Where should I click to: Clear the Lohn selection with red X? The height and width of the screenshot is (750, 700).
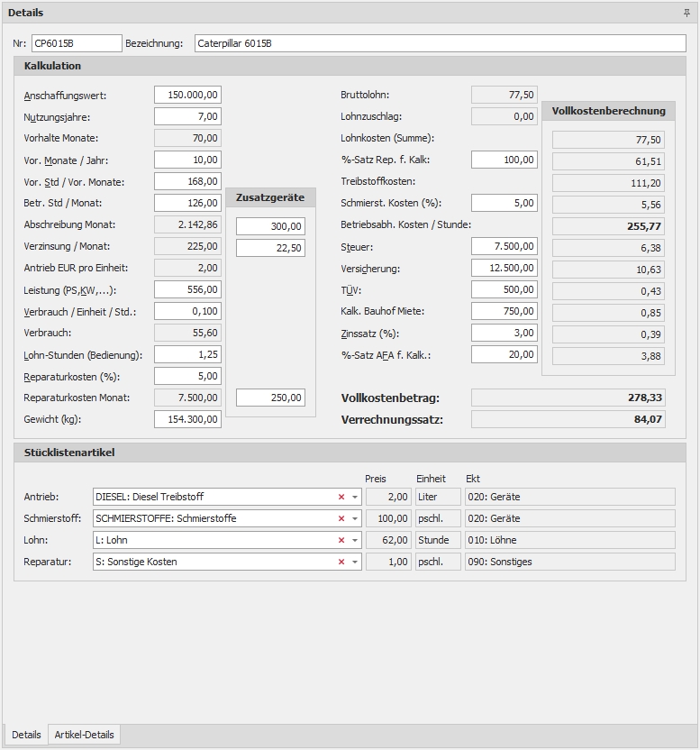pyautogui.click(x=341, y=540)
